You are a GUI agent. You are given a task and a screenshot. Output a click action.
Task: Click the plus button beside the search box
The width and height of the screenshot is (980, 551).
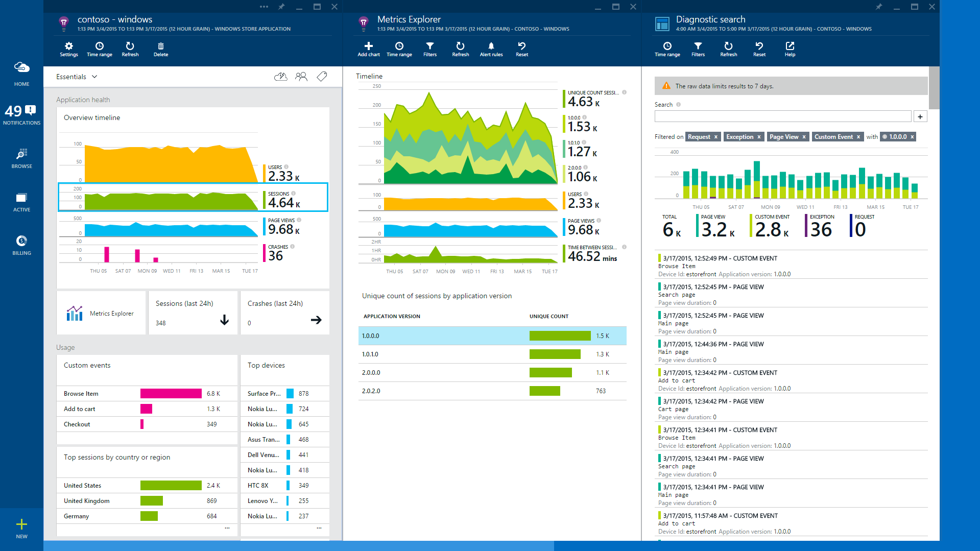tap(920, 116)
